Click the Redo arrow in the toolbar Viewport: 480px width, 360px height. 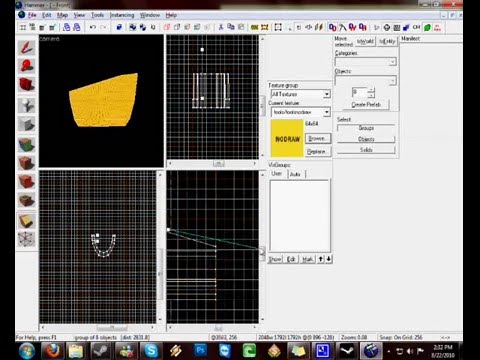(103, 27)
